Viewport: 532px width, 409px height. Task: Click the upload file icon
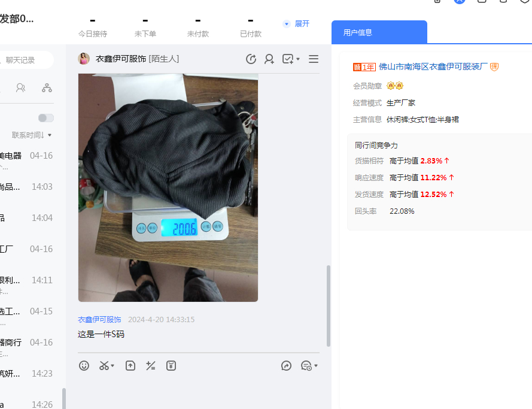pos(130,365)
